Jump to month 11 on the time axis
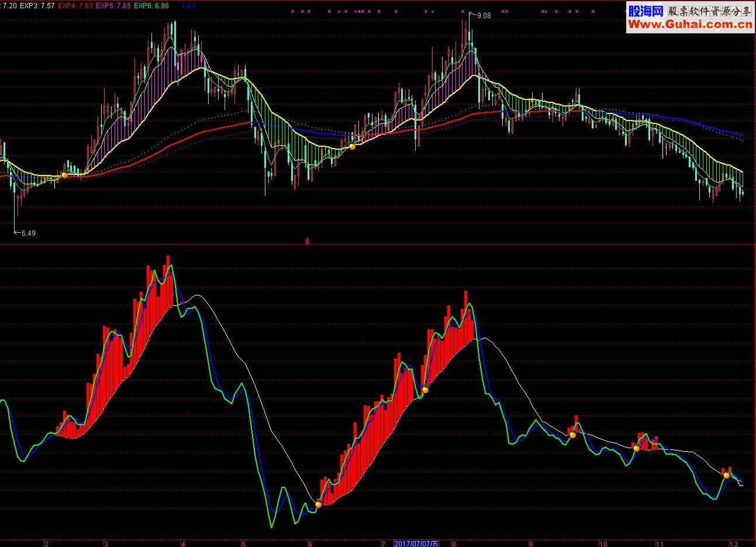The height and width of the screenshot is (547, 756). pyautogui.click(x=660, y=543)
